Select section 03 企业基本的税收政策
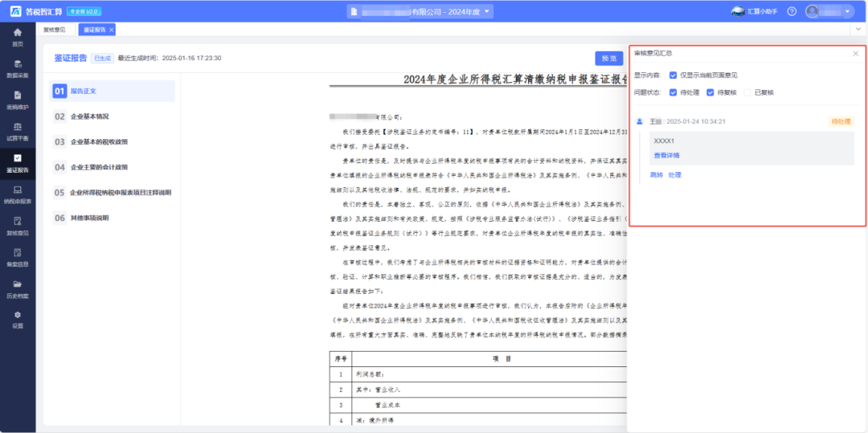This screenshot has height=433, width=868. [x=113, y=142]
